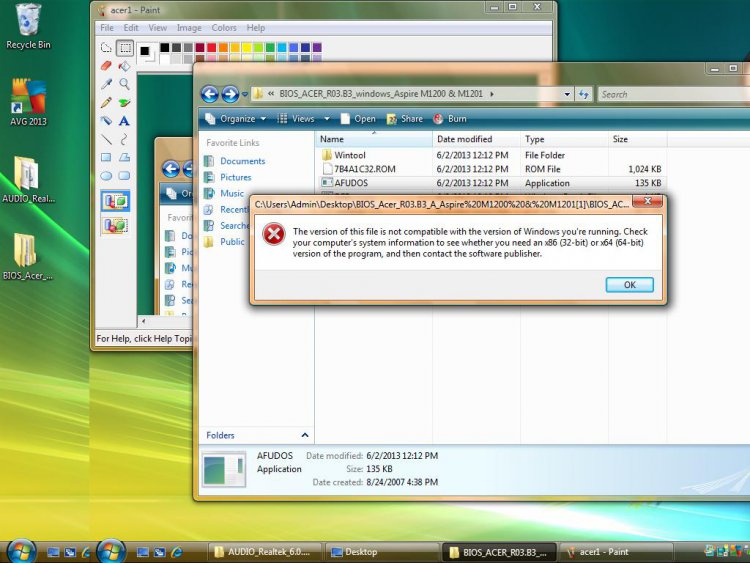The height and width of the screenshot is (563, 750).
Task: Select the Pencil tool in Paint
Action: click(x=106, y=102)
